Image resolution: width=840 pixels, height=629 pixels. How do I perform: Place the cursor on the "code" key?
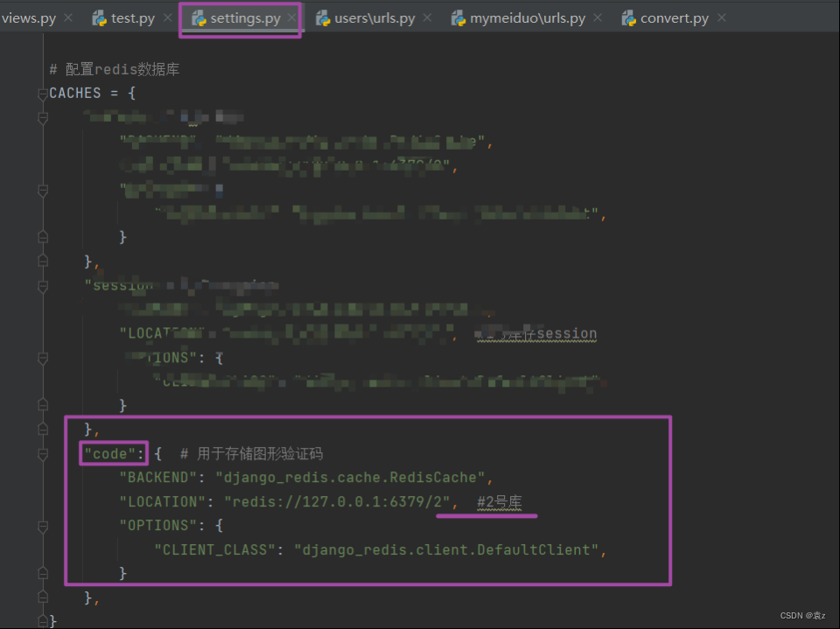(x=112, y=453)
